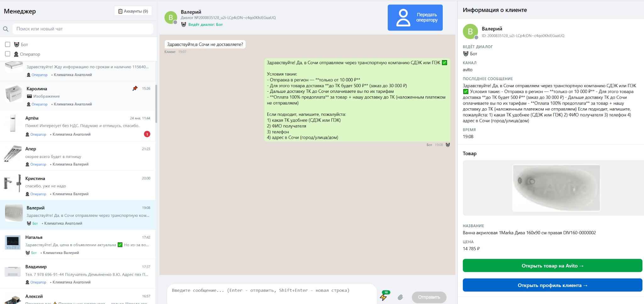Click the red unread badge on Артём chat
This screenshot has height=304, width=644.
pyautogui.click(x=147, y=134)
